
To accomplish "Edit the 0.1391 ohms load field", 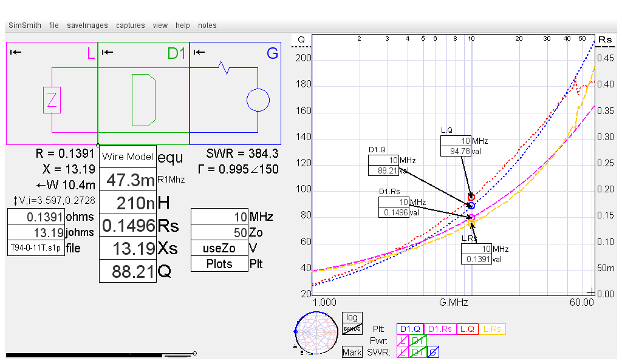I will coord(36,217).
